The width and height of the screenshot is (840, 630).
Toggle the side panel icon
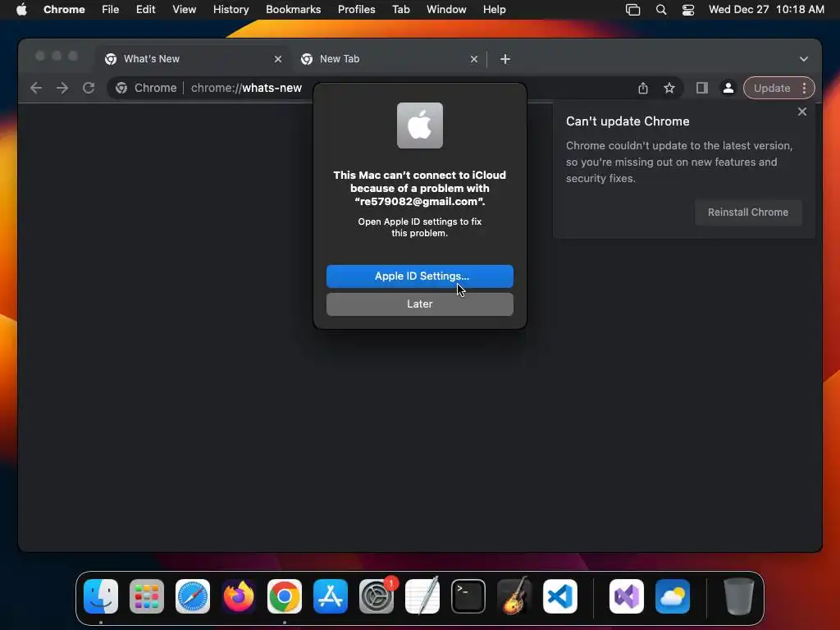(x=702, y=88)
